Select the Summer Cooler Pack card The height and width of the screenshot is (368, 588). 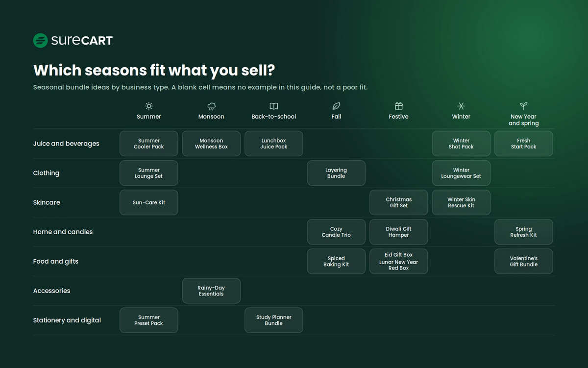pos(149,144)
